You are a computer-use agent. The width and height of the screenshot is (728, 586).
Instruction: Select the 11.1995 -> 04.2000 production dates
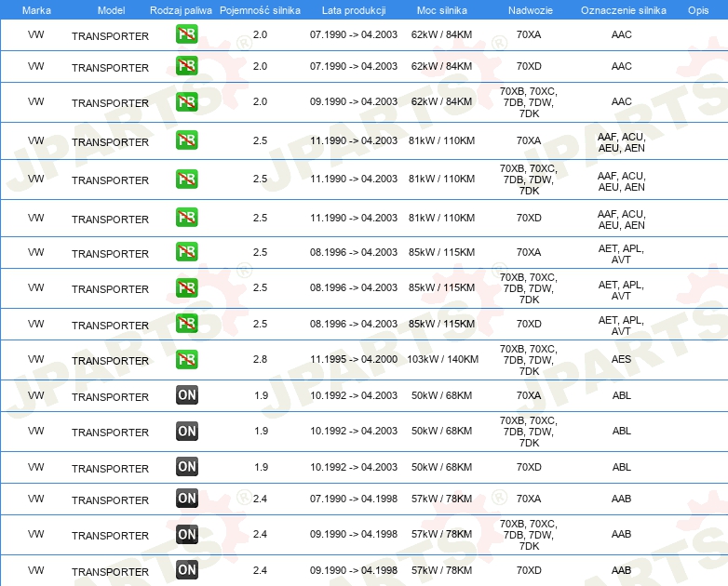(x=354, y=359)
